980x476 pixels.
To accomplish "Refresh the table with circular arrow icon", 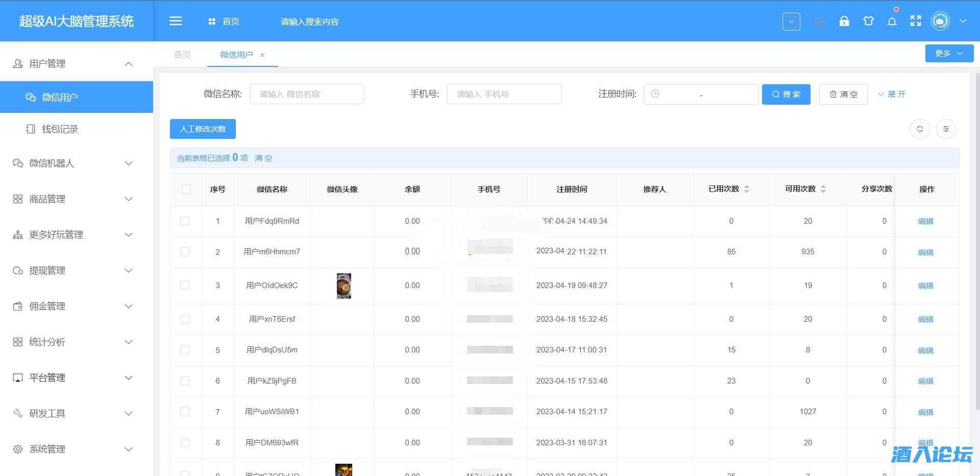I will 920,129.
